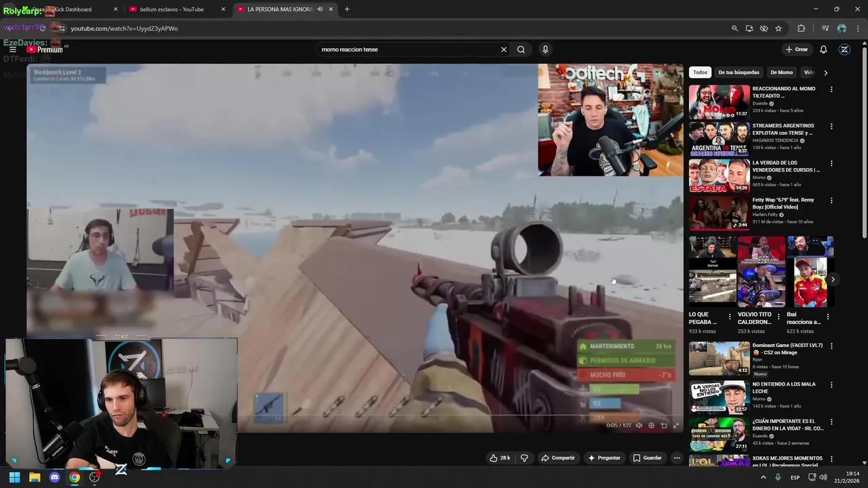
Task: Select the 'Todos' filter chip
Action: pos(700,73)
